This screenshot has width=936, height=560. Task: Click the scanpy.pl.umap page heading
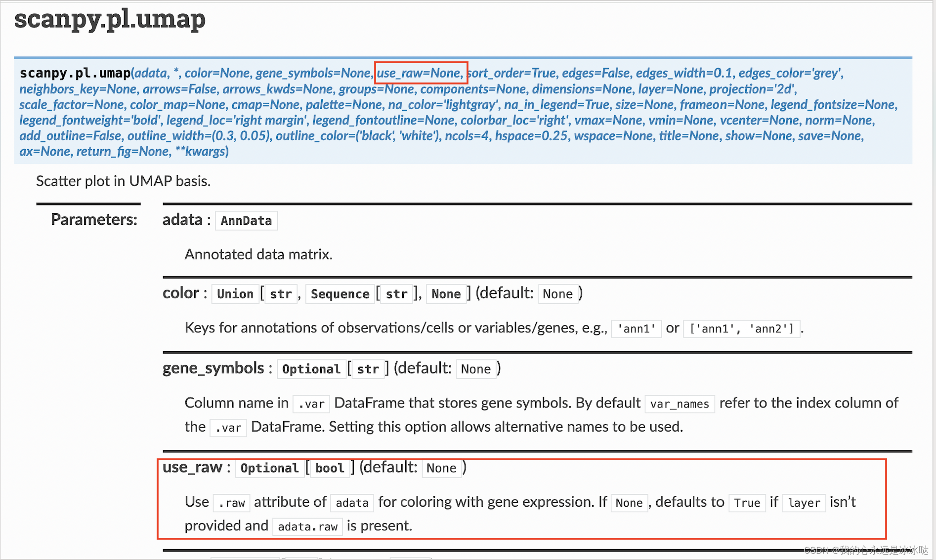point(110,20)
